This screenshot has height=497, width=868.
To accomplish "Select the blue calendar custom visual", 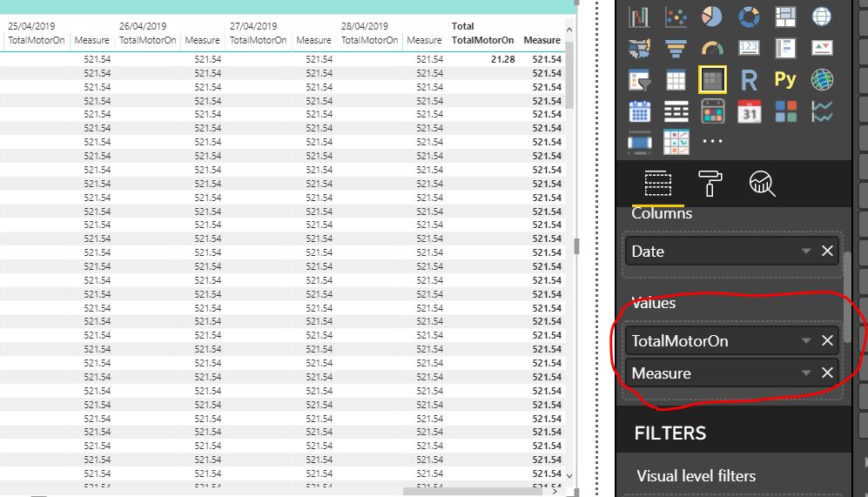I will pos(639,111).
